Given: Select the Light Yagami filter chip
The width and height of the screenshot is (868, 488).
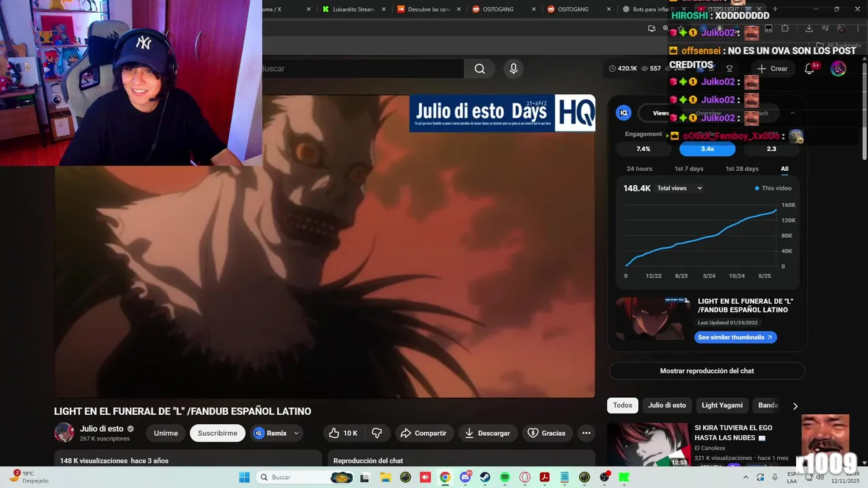Looking at the screenshot, I should pos(722,405).
